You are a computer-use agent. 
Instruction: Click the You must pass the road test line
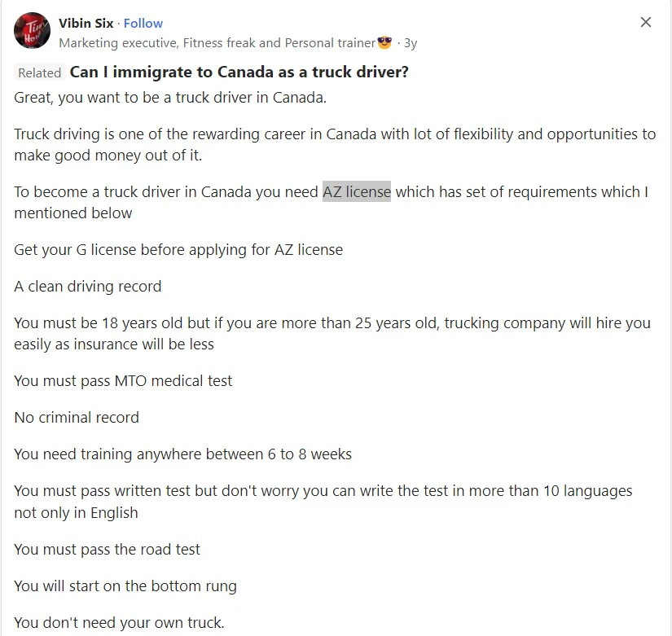(107, 550)
